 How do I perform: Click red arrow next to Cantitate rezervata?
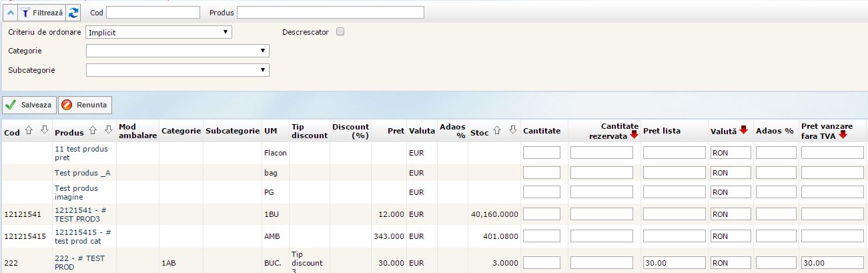click(x=634, y=135)
